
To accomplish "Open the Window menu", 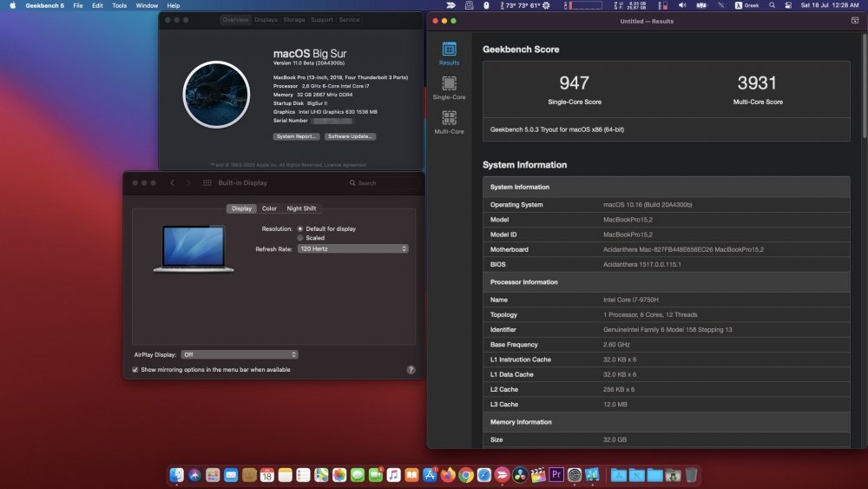I will 147,5.
